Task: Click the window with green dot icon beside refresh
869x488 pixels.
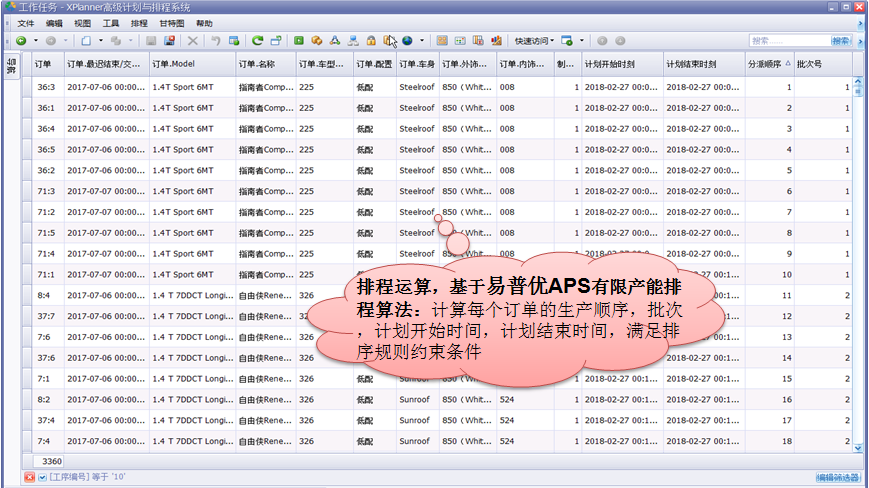Action: (x=234, y=41)
